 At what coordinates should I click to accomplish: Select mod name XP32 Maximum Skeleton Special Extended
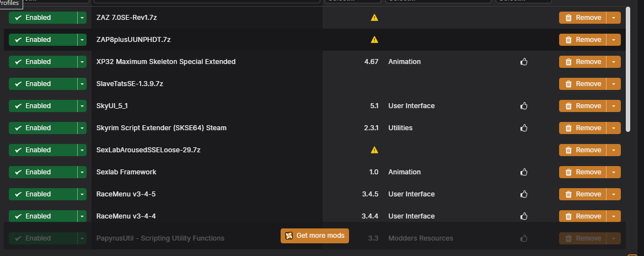[166, 62]
